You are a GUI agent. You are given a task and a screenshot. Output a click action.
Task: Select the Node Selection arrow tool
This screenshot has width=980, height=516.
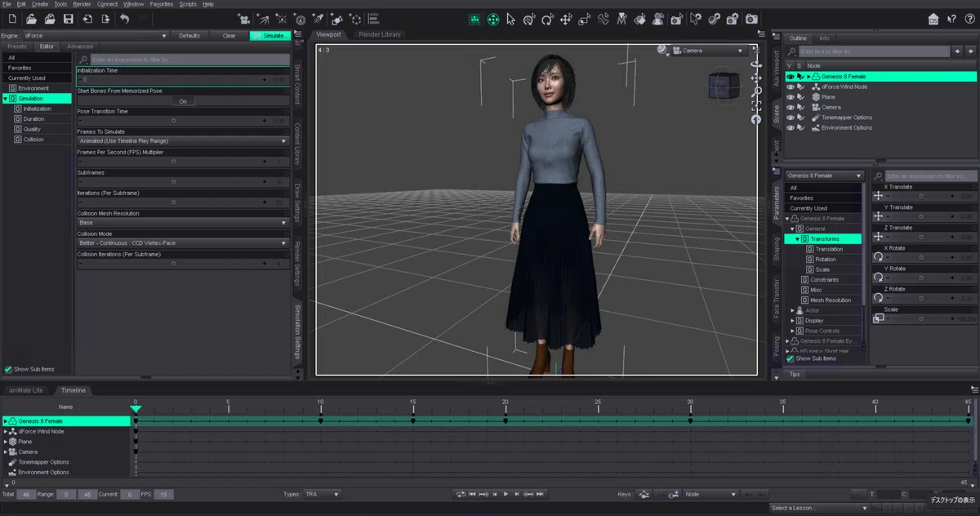click(x=511, y=19)
